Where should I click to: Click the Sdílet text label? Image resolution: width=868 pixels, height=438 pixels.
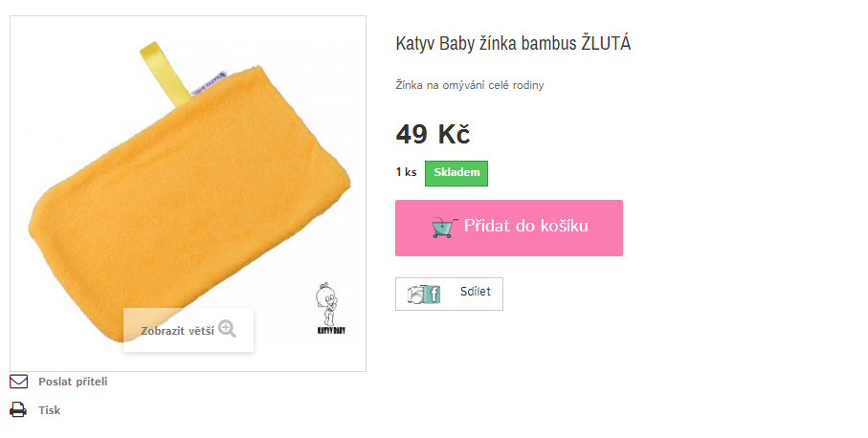point(475,292)
